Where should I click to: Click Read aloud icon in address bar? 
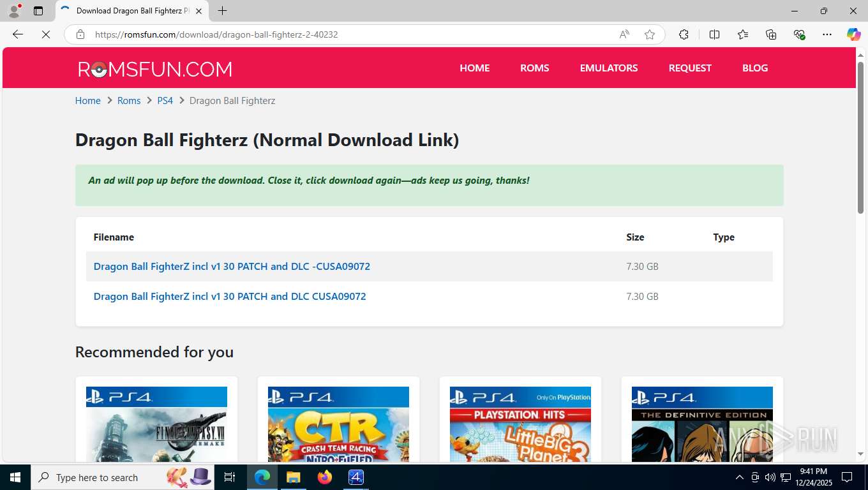(624, 34)
